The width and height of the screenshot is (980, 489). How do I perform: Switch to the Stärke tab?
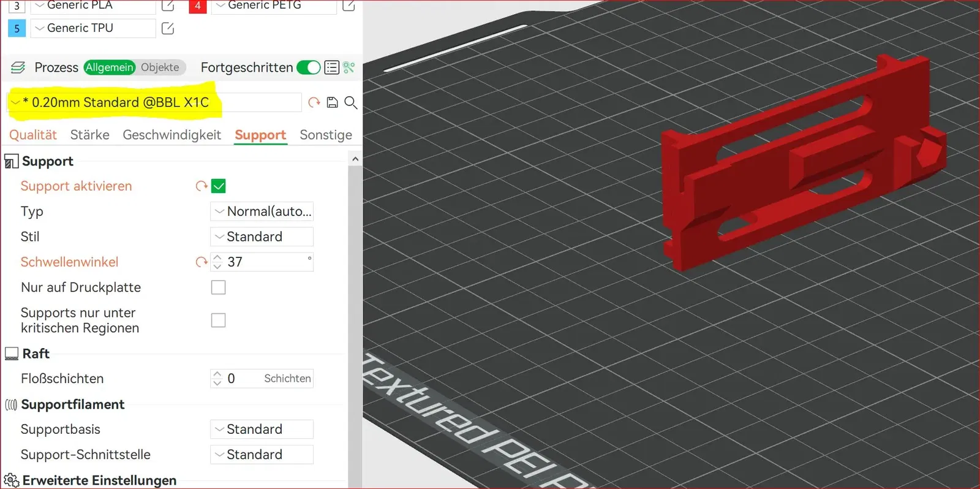click(x=90, y=135)
